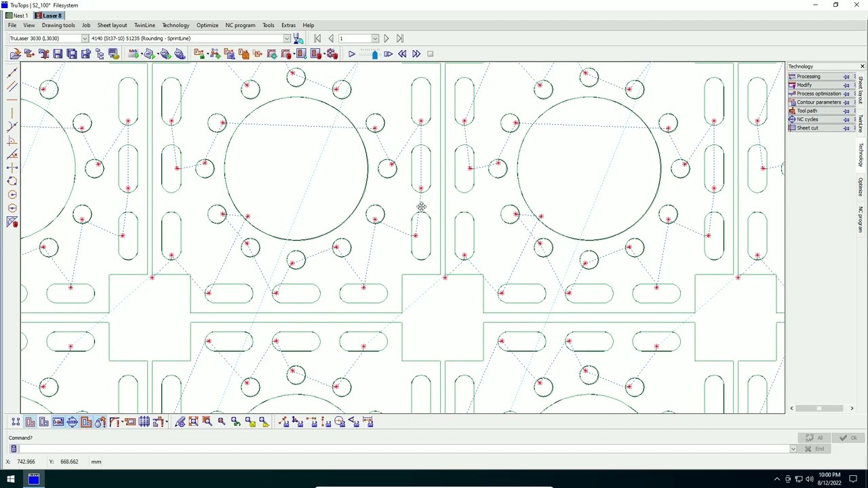The height and width of the screenshot is (488, 868).
Task: Click the rewind simulation button
Action: pos(402,54)
